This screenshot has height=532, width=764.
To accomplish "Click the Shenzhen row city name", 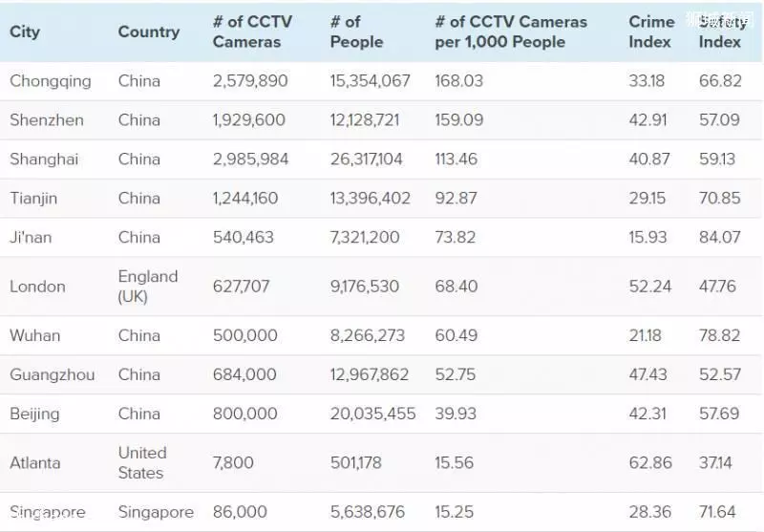I will [47, 119].
